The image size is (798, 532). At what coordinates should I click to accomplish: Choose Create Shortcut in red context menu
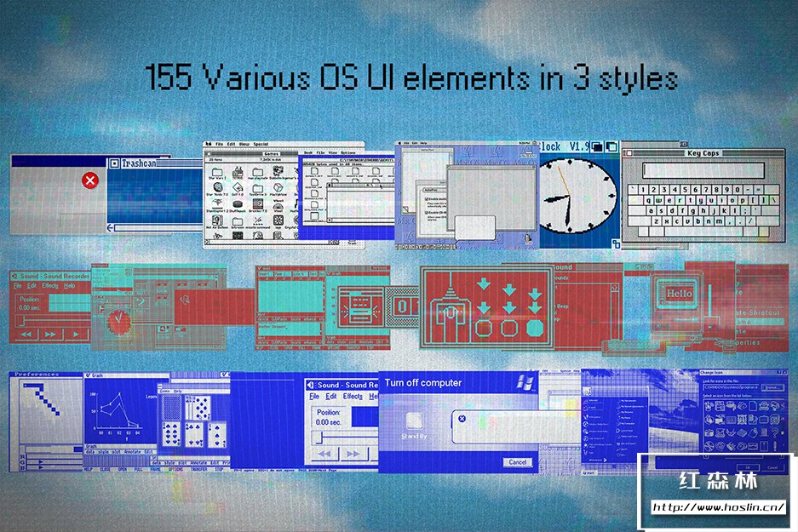pyautogui.click(x=758, y=312)
